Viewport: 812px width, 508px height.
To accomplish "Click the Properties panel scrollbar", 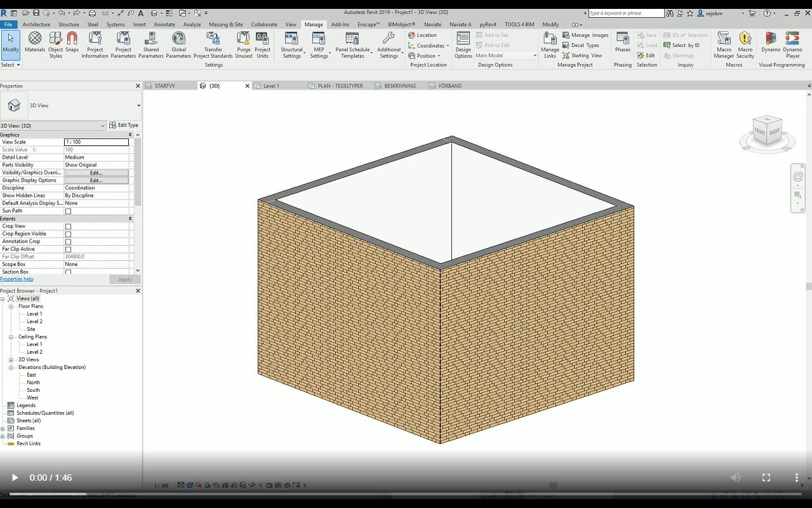I will pyautogui.click(x=138, y=171).
